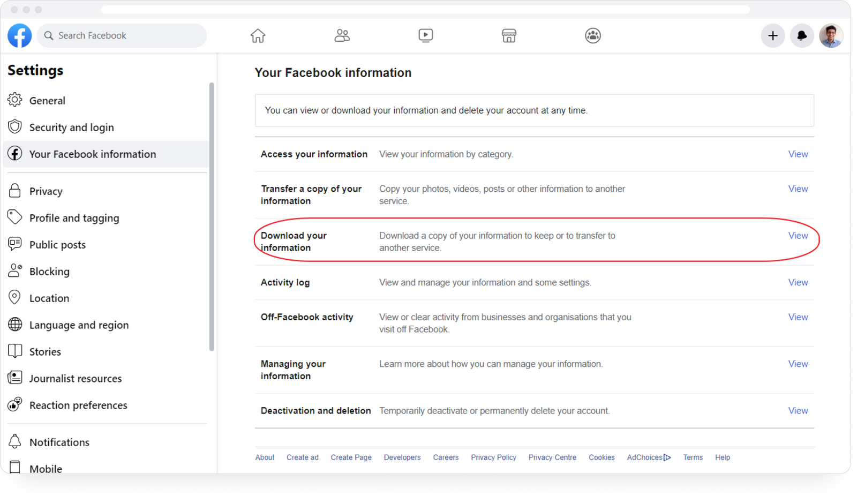View Download your information

(798, 235)
